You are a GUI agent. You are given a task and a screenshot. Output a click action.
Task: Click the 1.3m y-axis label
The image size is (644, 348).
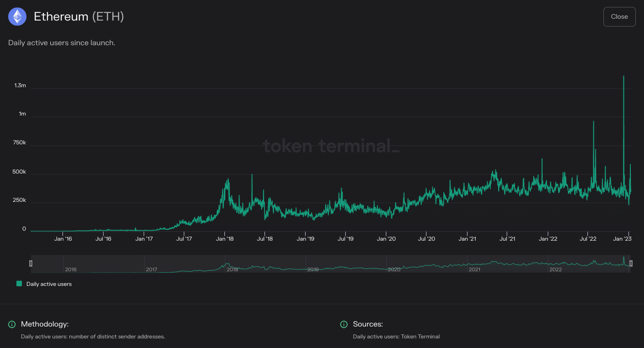click(20, 85)
